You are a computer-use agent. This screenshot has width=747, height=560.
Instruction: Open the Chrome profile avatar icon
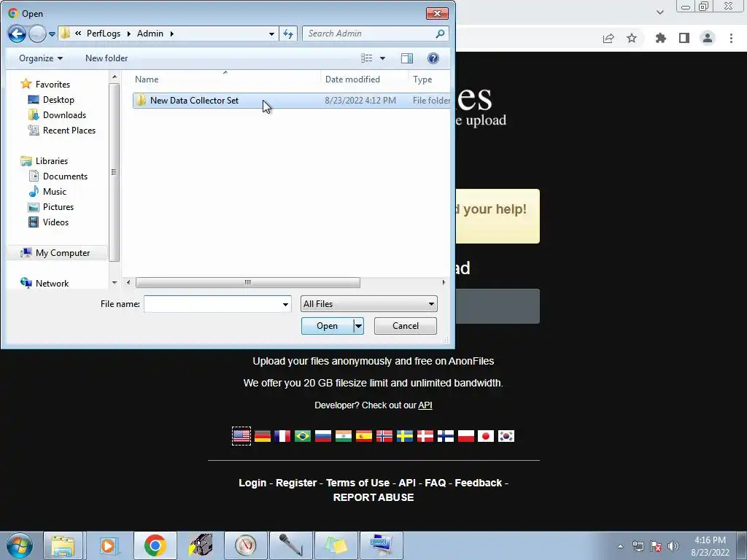pyautogui.click(x=708, y=38)
